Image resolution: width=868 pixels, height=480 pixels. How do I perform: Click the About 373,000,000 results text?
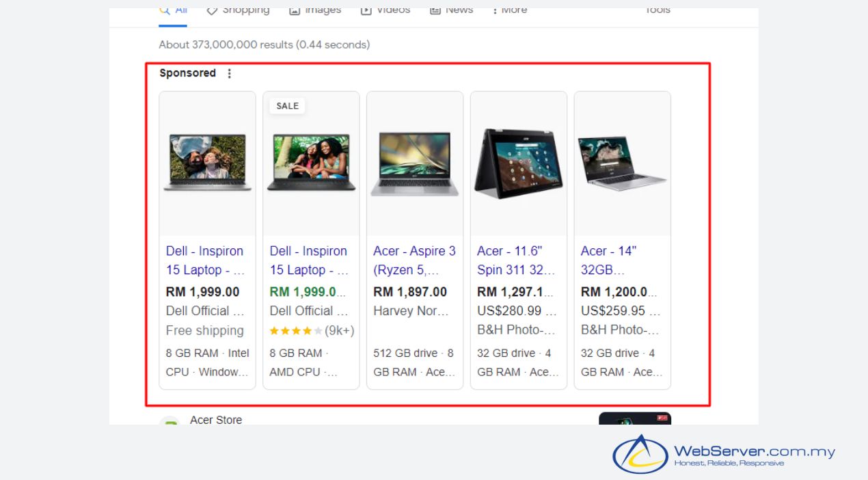coord(264,44)
